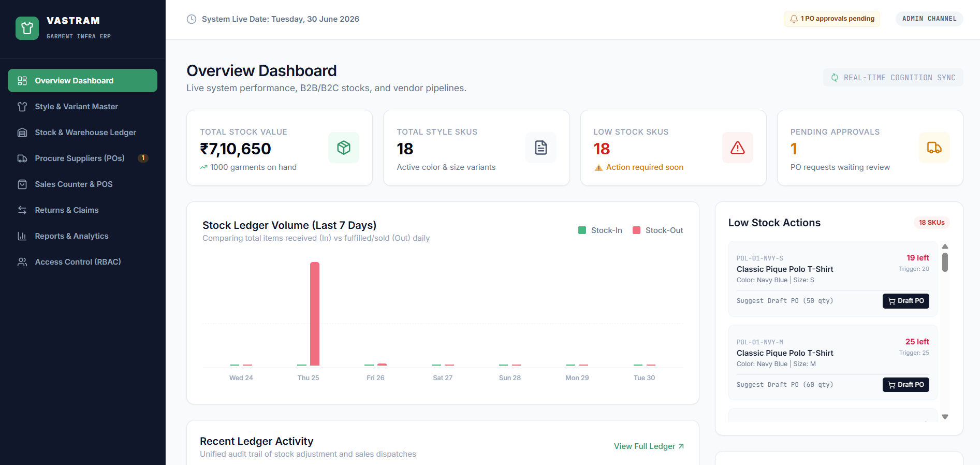Click the 1 PO approvals pending badge

tap(831, 19)
